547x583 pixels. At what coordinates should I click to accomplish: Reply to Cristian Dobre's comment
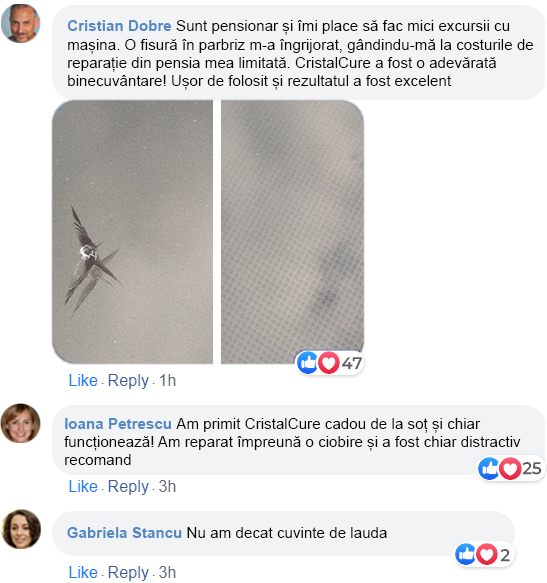coord(128,381)
